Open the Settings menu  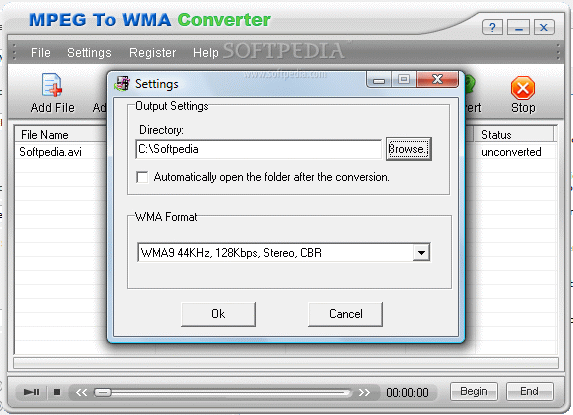pos(89,53)
